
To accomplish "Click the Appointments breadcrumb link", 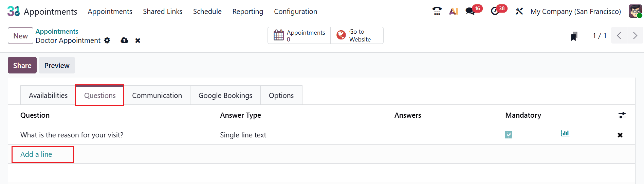I will point(57,31).
